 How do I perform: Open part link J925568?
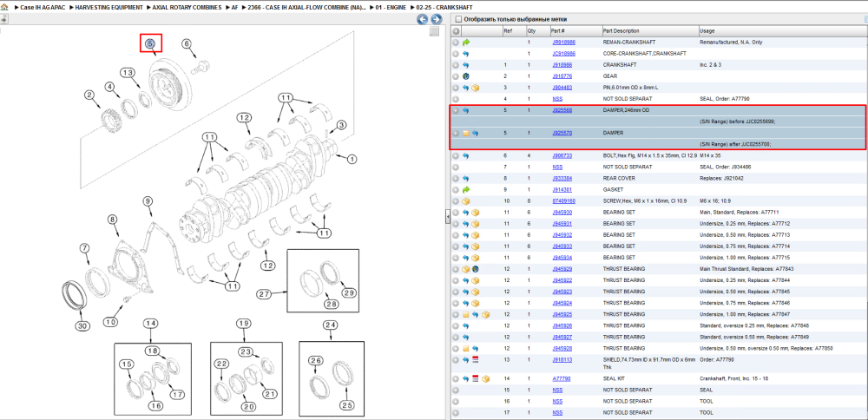[x=562, y=111]
